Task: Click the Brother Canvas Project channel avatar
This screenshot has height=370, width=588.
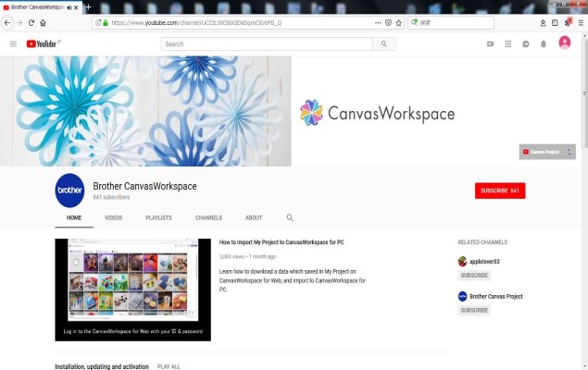Action: click(462, 296)
